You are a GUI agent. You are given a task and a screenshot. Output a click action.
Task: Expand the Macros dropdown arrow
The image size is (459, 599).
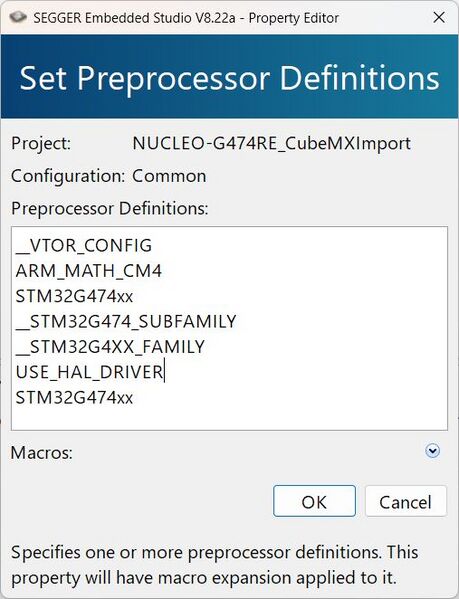(x=432, y=451)
